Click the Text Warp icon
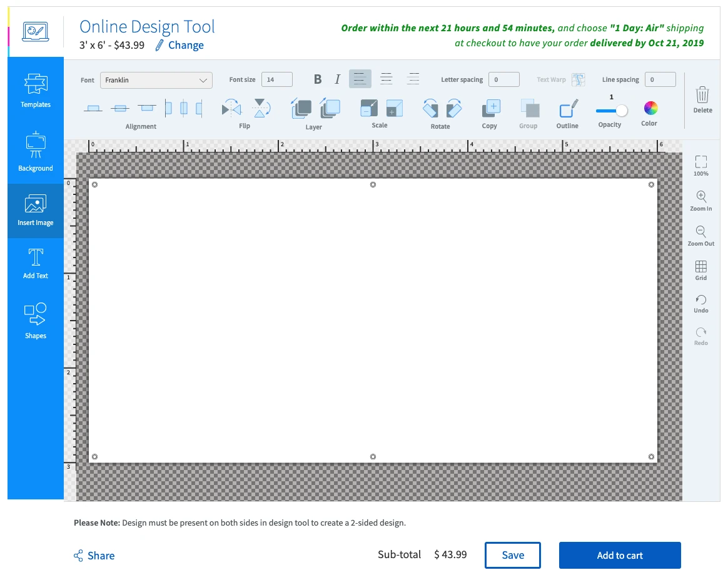 pos(578,79)
